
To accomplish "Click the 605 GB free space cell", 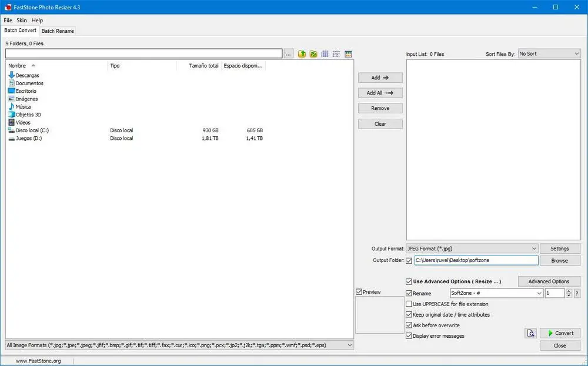I will pos(255,130).
